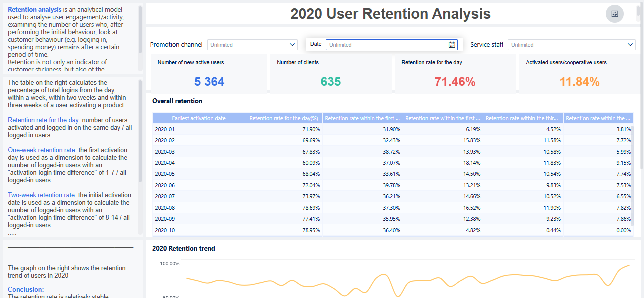Image resolution: width=644 pixels, height=298 pixels.
Task: Open the Service staff dropdown
Action: pos(630,45)
